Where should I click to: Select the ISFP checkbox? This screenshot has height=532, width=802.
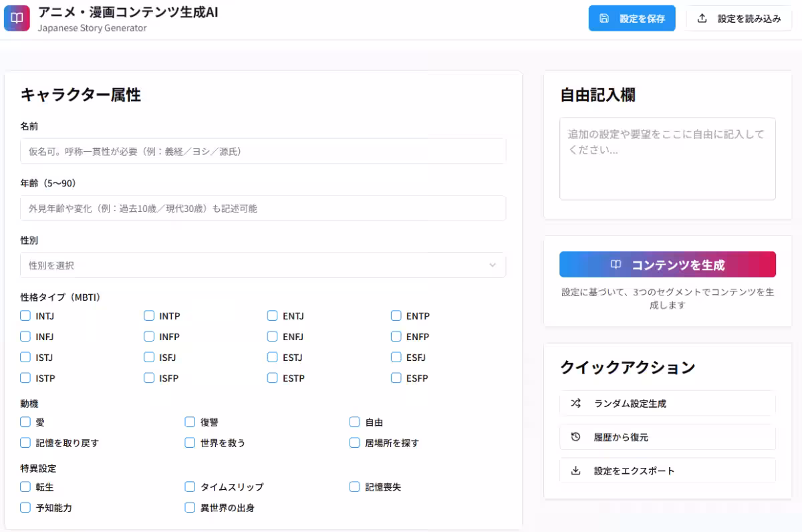point(148,378)
